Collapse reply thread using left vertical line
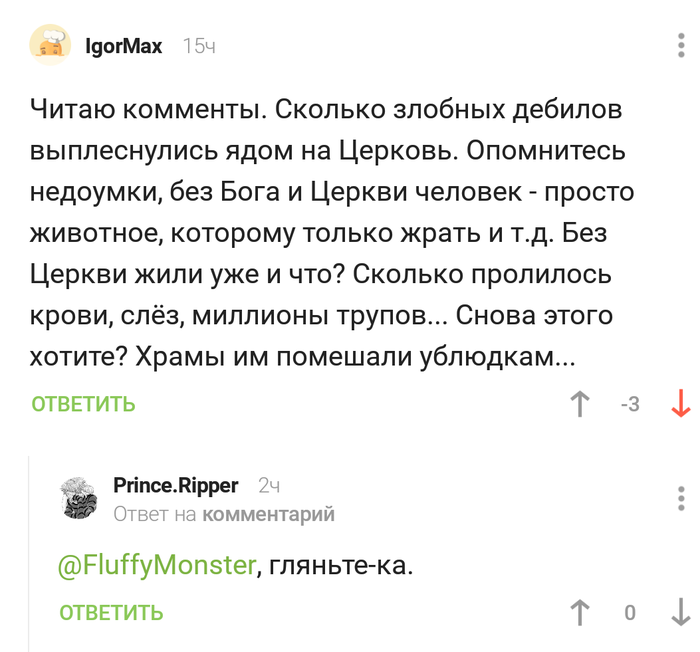 click(30, 550)
